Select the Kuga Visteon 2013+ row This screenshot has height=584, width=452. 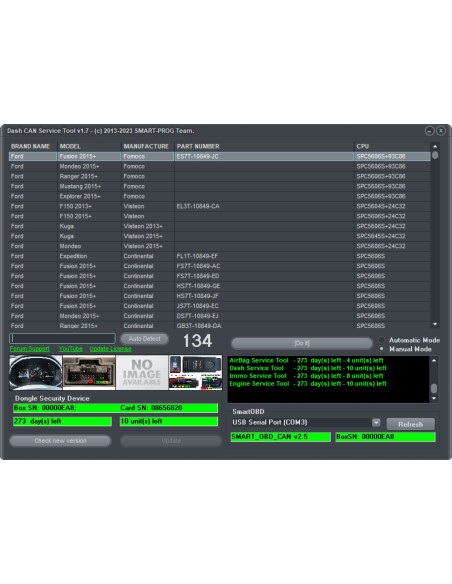(x=219, y=226)
